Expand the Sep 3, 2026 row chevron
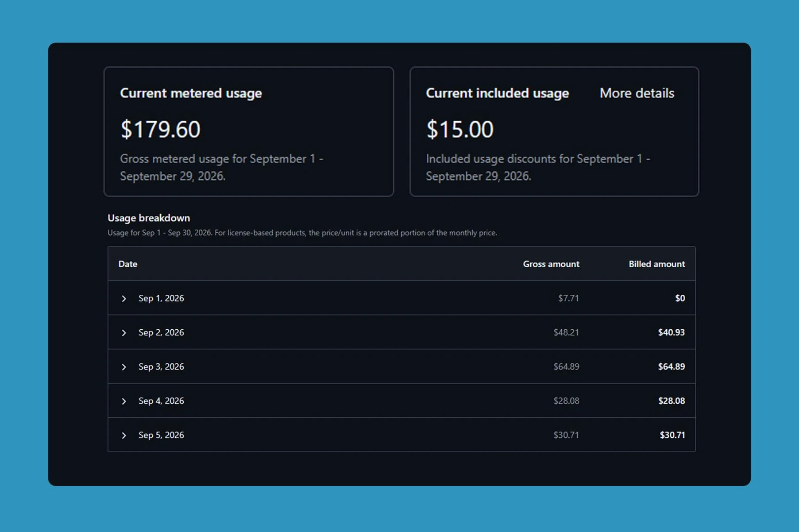The height and width of the screenshot is (532, 799). pos(124,367)
